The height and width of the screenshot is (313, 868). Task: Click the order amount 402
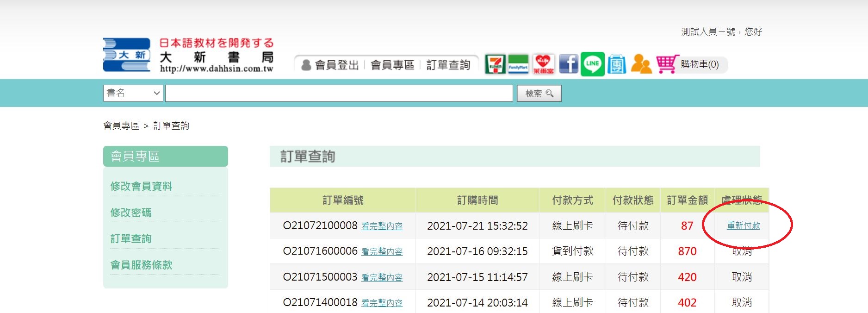(687, 302)
